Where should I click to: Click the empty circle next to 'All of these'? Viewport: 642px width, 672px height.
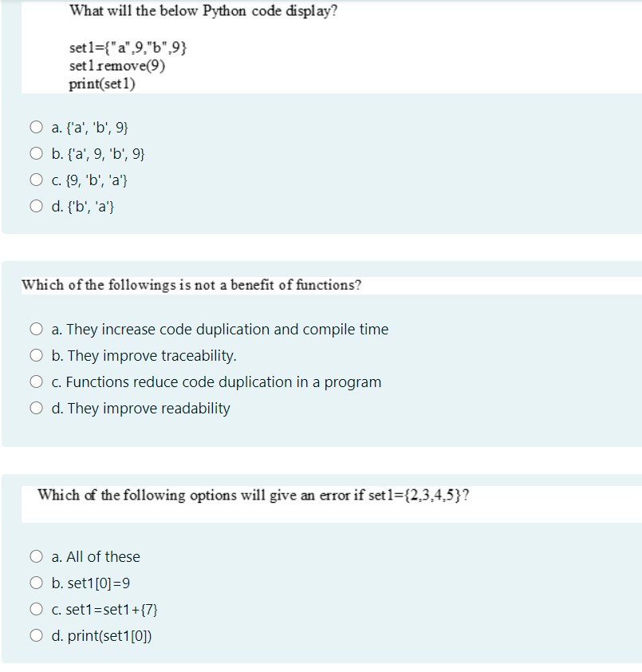click(36, 556)
